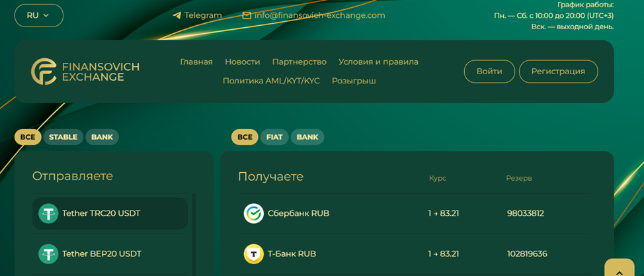This screenshot has width=644, height=276.
Task: Open the RU language dropdown
Action: click(x=39, y=16)
